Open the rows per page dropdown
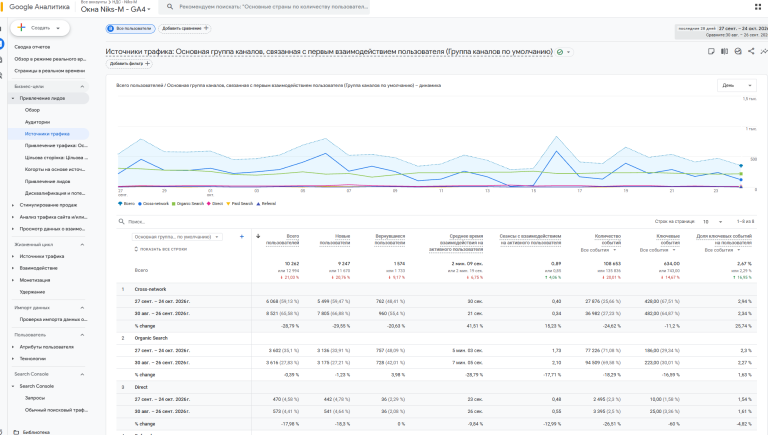The width and height of the screenshot is (768, 435). pos(713,222)
